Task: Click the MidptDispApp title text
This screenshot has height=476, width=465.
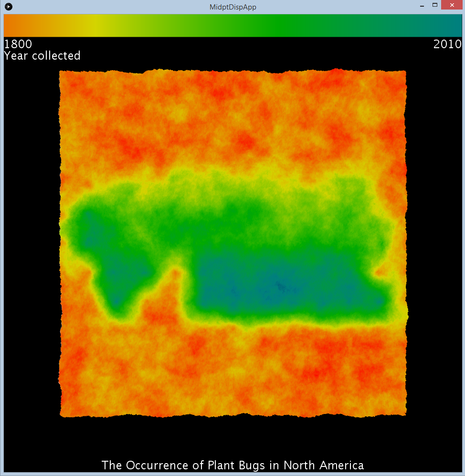Action: (233, 7)
